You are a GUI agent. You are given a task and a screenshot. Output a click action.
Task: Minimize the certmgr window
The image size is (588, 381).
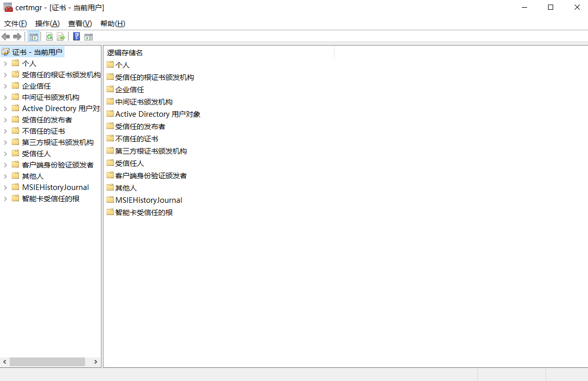pos(524,8)
